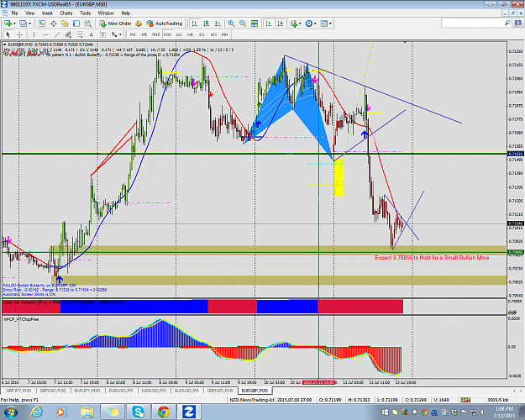Screen dimensions: 525x420
Task: Switch to the H1 timeframe
Action: click(x=179, y=34)
